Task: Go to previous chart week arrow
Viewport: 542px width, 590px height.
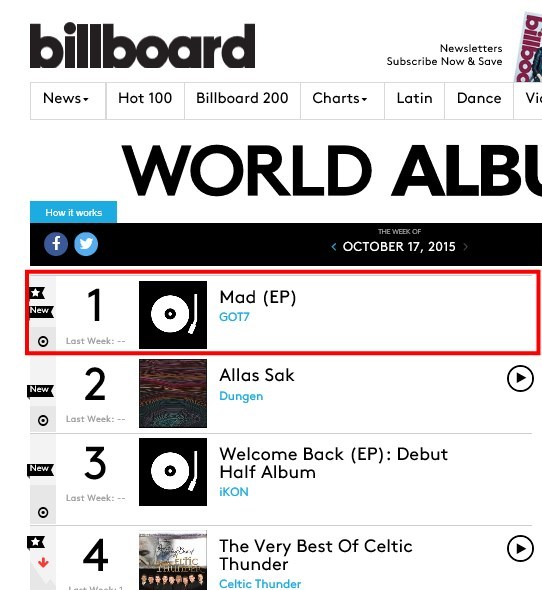Action: 333,247
